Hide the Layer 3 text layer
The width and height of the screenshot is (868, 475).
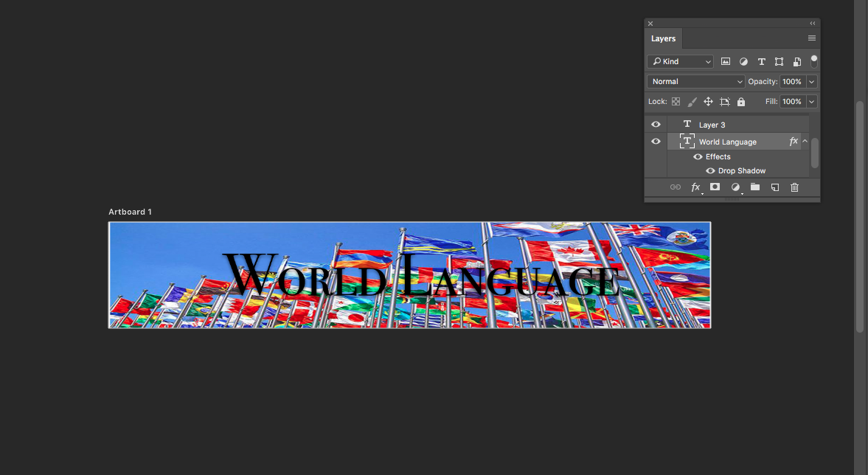coord(656,125)
